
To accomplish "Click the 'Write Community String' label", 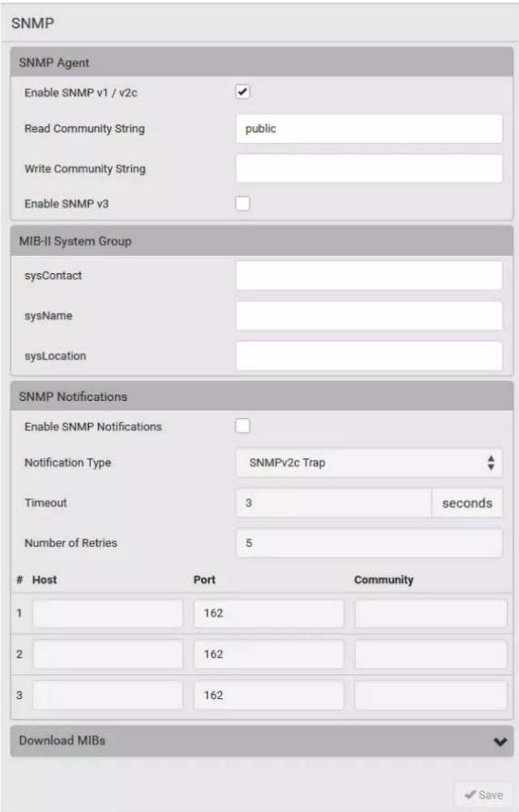I will point(85,168).
